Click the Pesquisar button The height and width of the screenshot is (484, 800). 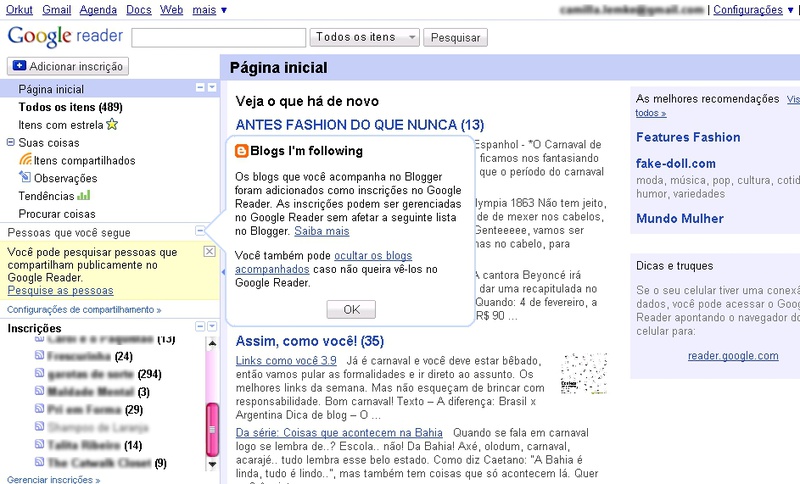tap(455, 37)
